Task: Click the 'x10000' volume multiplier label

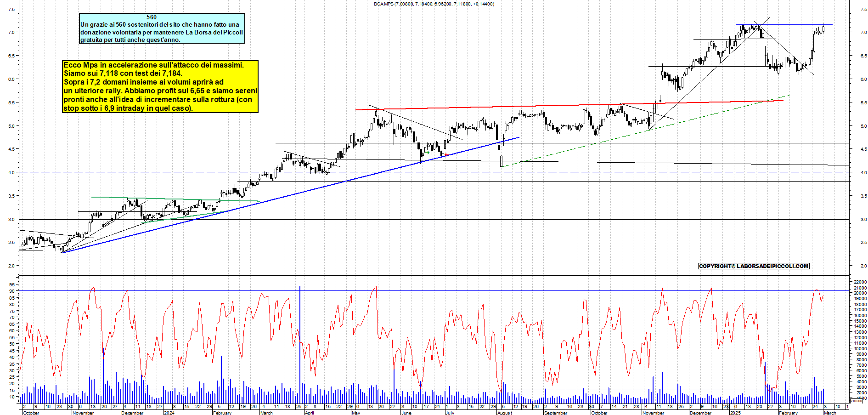Action: [856, 401]
